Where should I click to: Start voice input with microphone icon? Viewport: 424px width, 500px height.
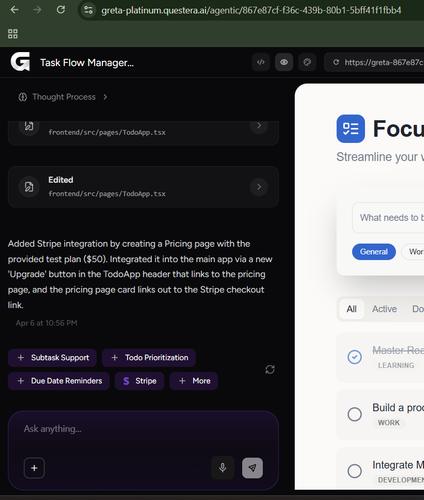pos(223,468)
